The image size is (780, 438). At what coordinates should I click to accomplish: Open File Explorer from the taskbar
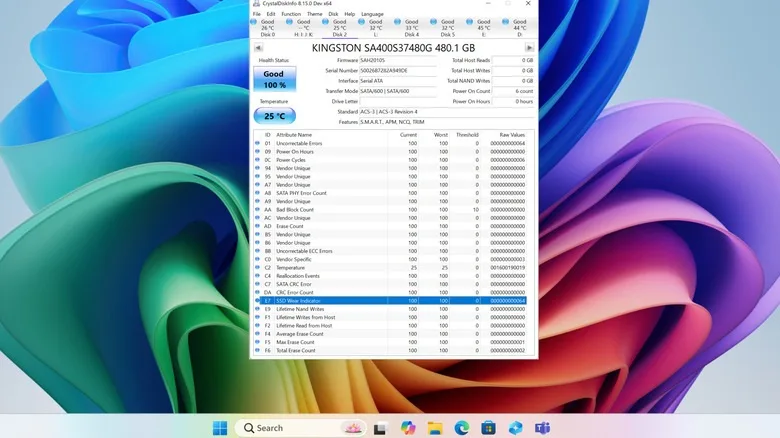[435, 428]
